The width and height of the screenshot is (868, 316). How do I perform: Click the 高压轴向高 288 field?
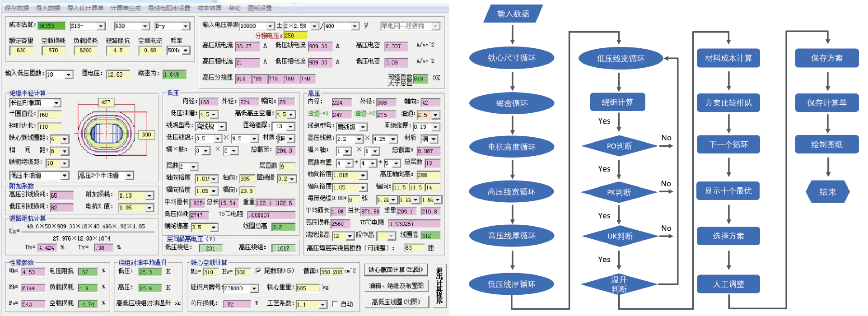coord(429,175)
